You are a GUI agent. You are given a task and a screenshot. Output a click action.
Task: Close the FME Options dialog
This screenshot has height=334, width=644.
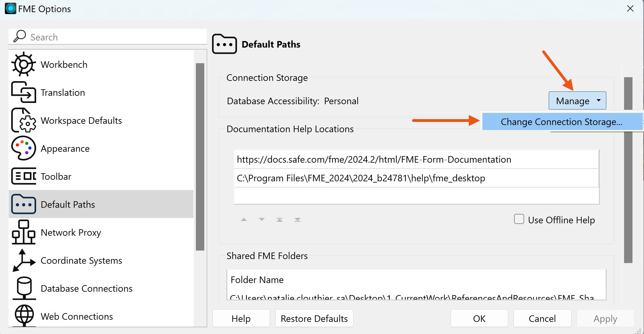coord(630,9)
